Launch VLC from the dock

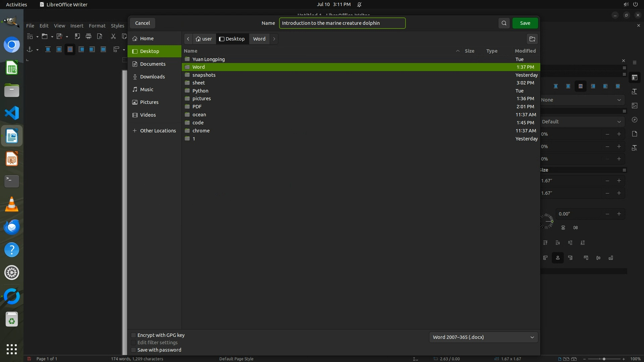coord(12,204)
